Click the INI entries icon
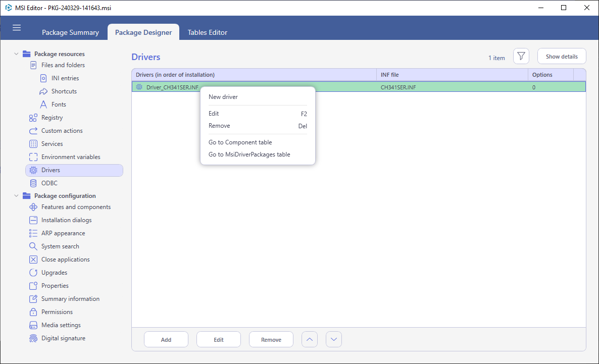The image size is (599, 364). coord(43,78)
